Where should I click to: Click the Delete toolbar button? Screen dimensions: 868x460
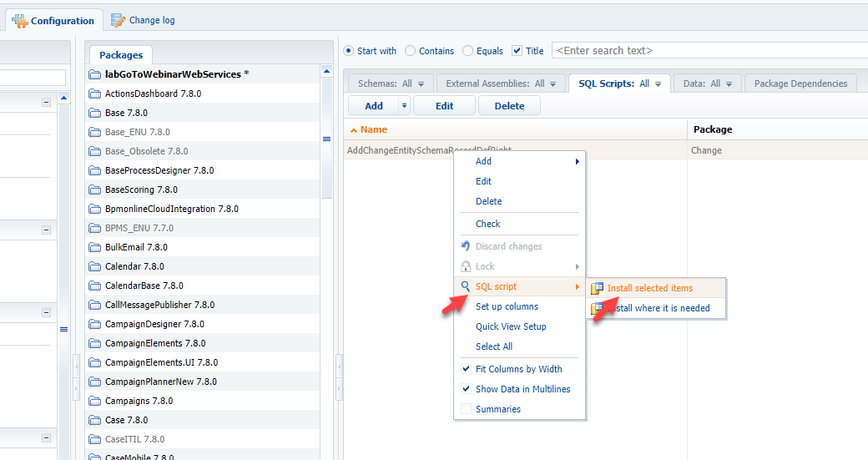point(509,105)
